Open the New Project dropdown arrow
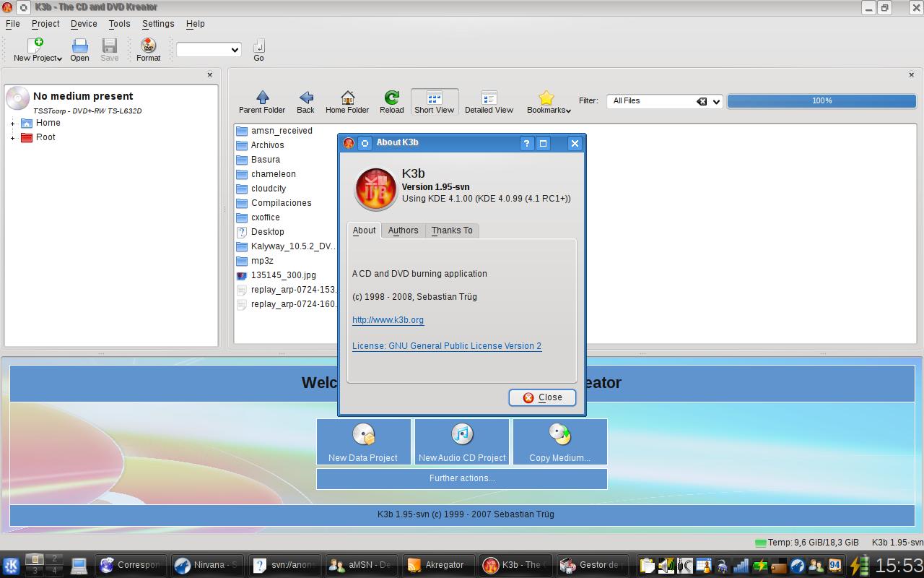 (59, 59)
